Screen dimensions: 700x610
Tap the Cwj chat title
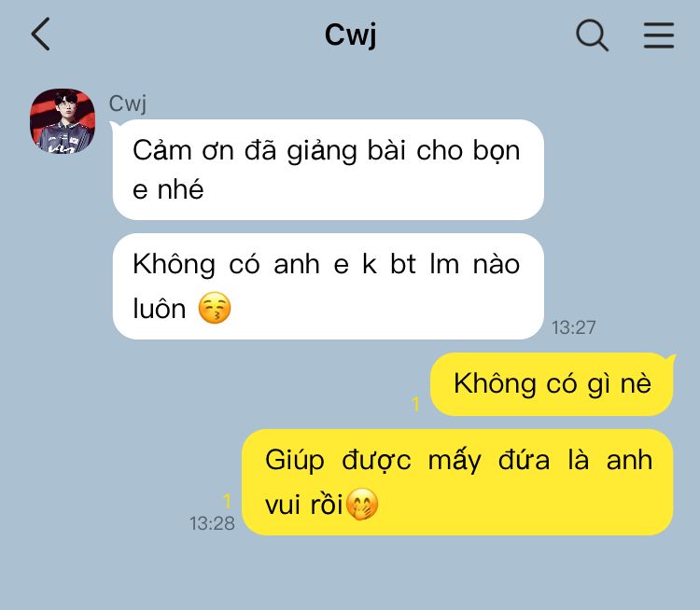coord(350,35)
